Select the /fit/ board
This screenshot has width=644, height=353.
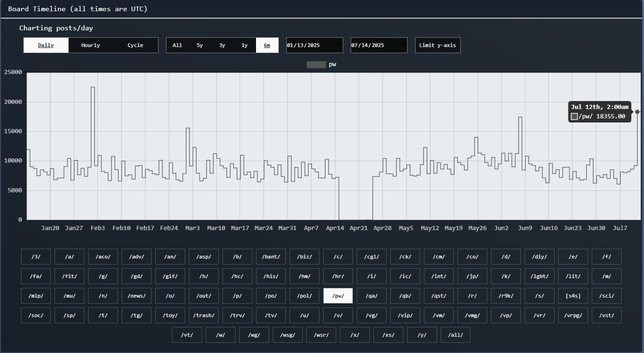(69, 276)
